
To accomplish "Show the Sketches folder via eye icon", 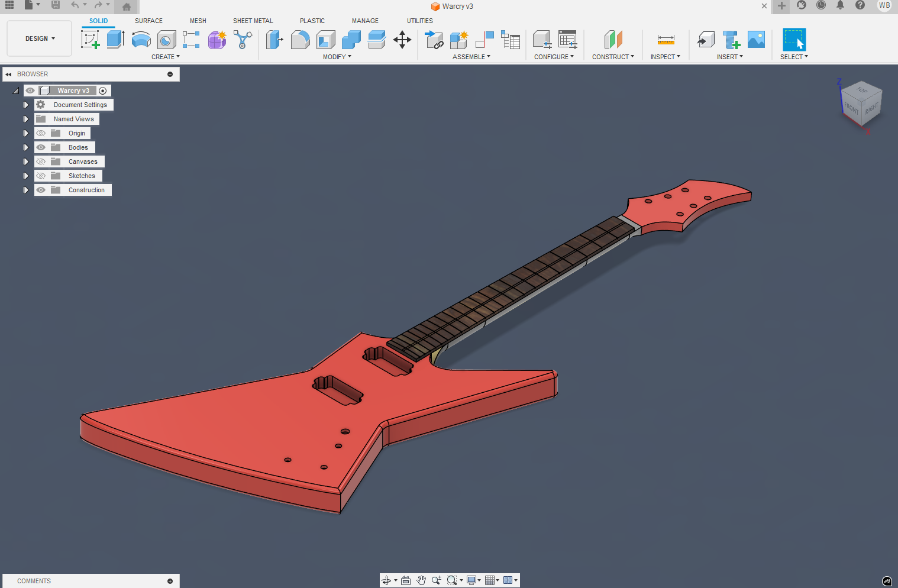I will [41, 176].
